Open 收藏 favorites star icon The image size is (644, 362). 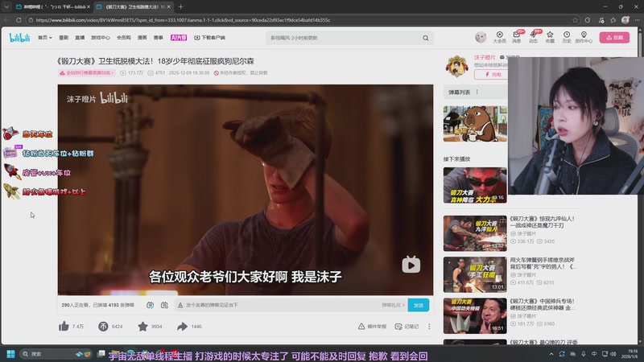point(550,37)
